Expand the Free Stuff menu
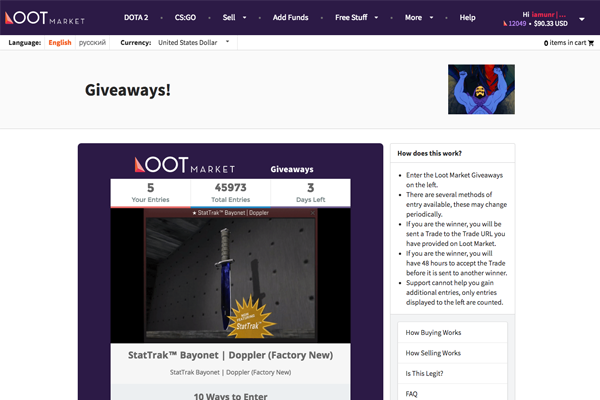This screenshot has height=400, width=600. pos(356,18)
